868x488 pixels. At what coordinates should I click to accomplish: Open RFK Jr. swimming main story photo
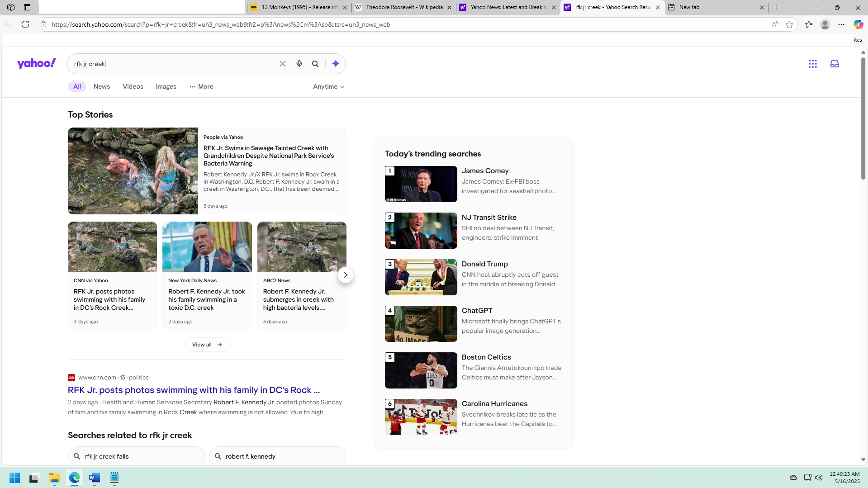[133, 171]
